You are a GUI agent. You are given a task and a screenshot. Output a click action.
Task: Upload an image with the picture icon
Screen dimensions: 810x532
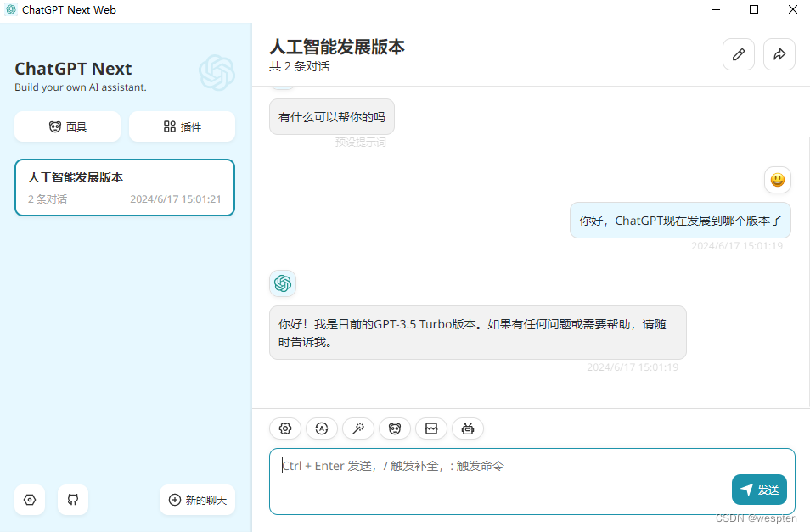pyautogui.click(x=431, y=428)
